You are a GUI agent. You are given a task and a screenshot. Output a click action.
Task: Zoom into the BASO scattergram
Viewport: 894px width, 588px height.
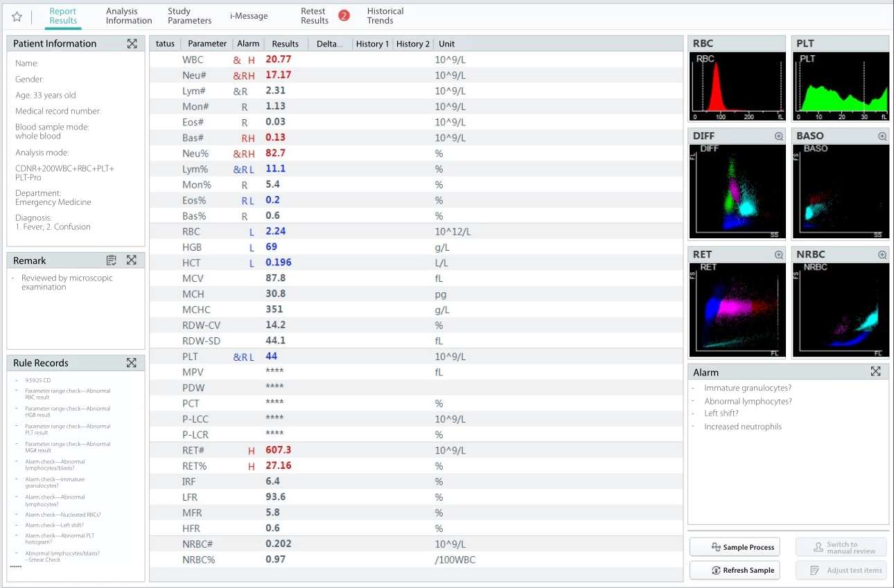[882, 136]
